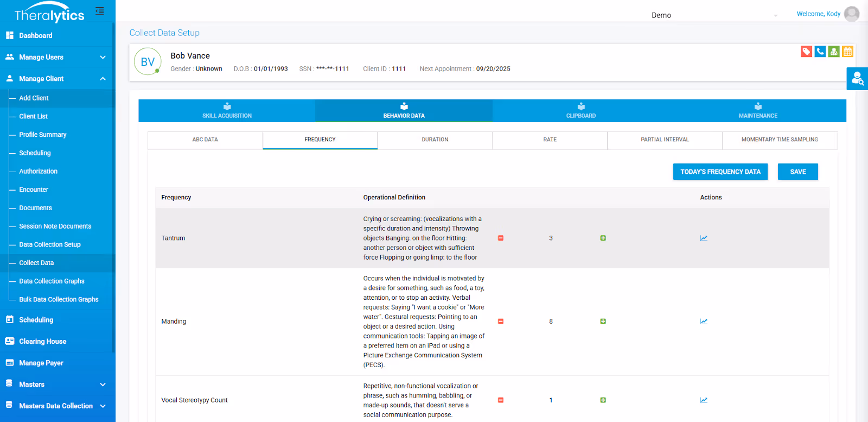Decrease Manding count with red minus
Viewport: 868px width, 422px height.
point(501,322)
